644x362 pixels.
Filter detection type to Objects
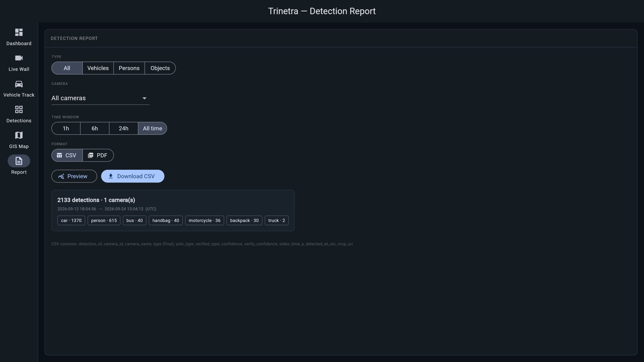point(160,68)
